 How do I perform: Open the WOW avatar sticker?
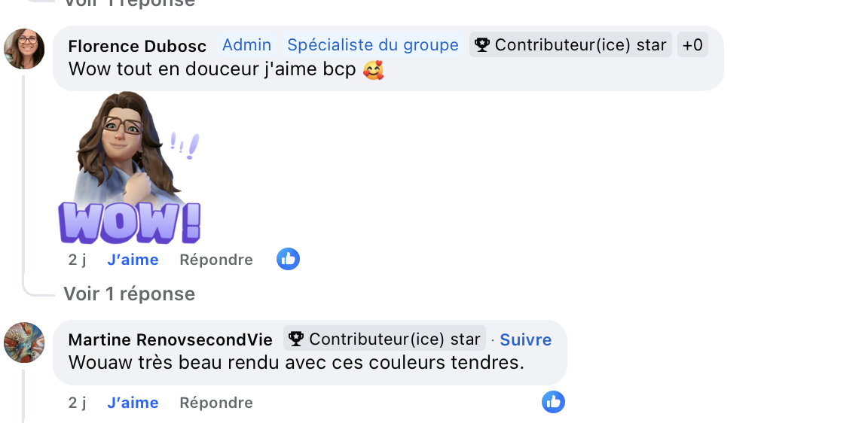130,169
